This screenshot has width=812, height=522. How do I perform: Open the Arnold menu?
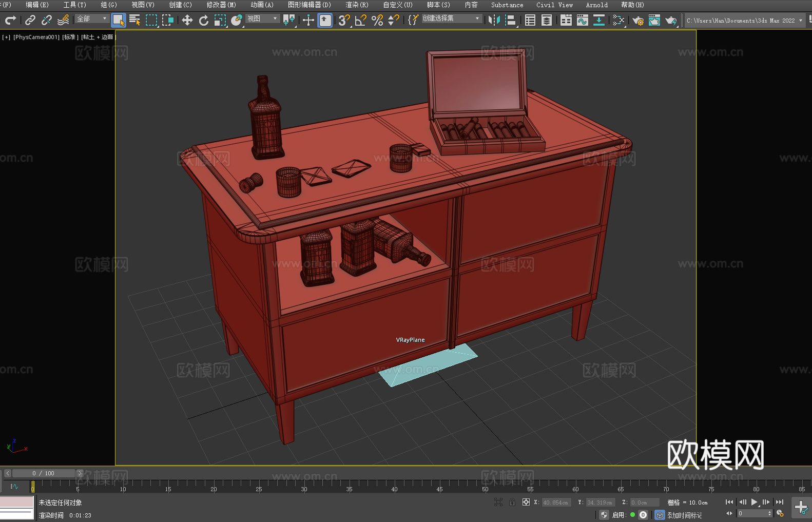(596, 5)
